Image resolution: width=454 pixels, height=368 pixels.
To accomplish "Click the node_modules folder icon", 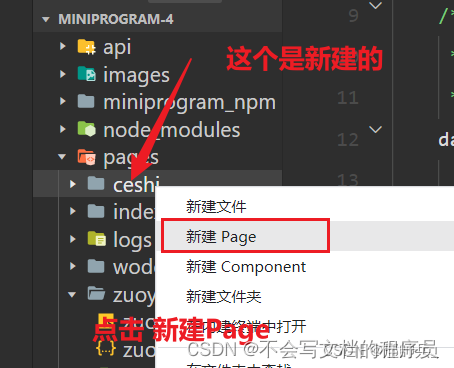I will (87, 129).
